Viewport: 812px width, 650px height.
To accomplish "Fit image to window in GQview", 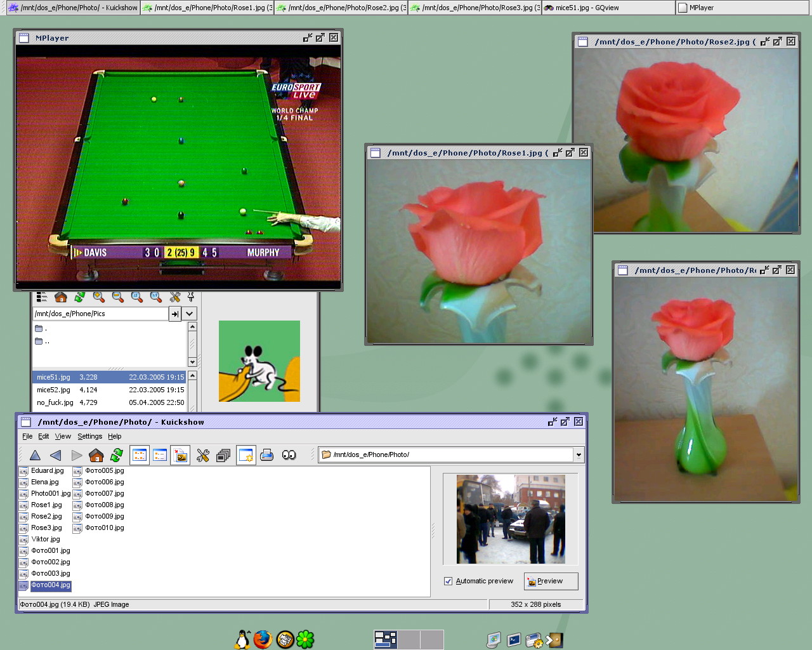I will pos(137,297).
